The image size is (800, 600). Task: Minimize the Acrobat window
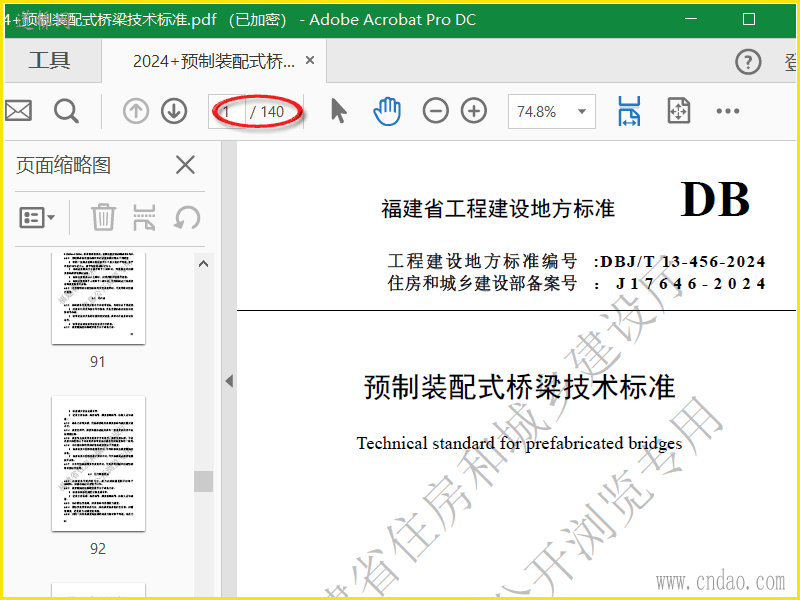click(x=691, y=19)
